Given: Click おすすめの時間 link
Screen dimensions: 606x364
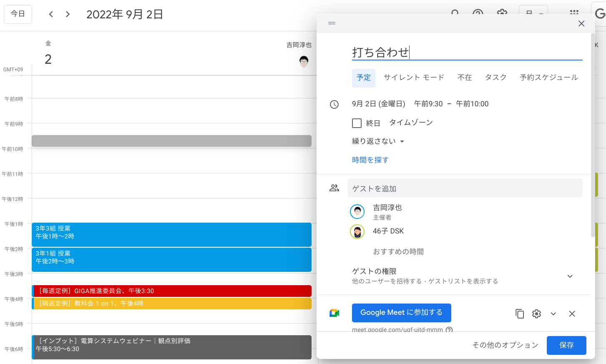Looking at the screenshot, I should (398, 252).
